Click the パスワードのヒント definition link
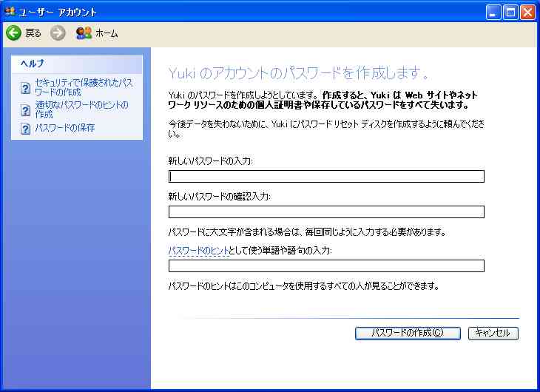 point(198,251)
